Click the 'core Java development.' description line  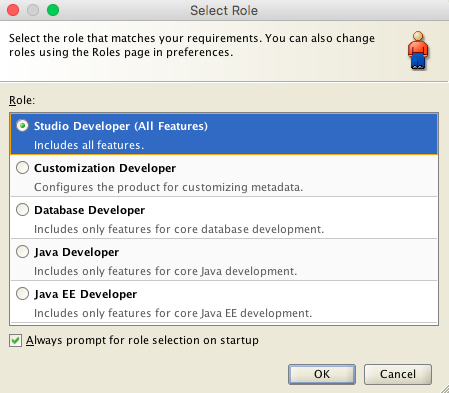[x=165, y=271]
